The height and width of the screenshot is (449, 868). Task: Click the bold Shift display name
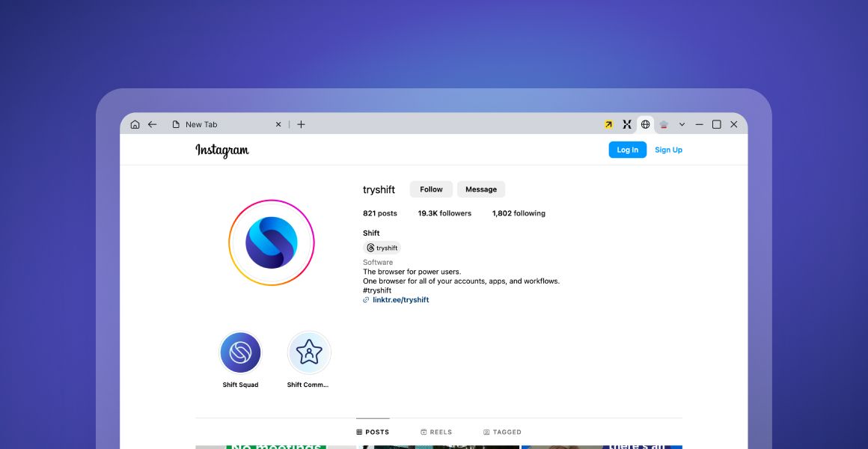click(371, 233)
